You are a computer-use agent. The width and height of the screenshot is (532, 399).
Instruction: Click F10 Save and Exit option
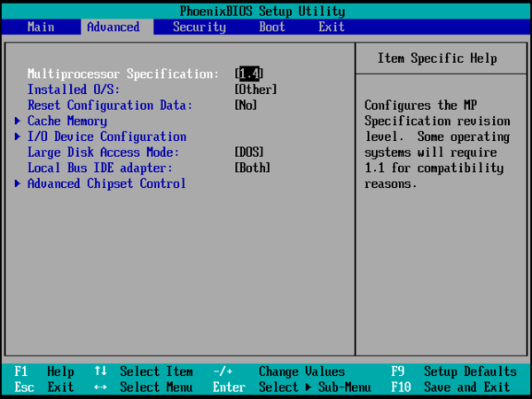pyautogui.click(x=450, y=387)
